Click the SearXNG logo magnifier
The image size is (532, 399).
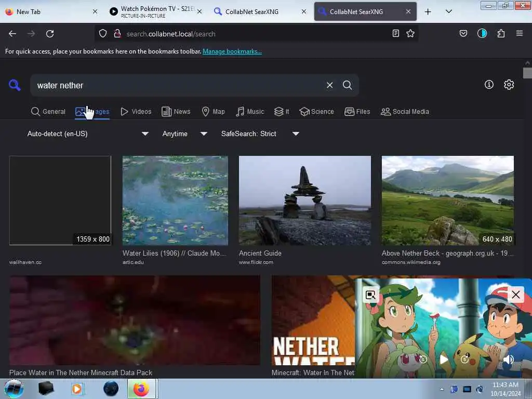(x=15, y=85)
